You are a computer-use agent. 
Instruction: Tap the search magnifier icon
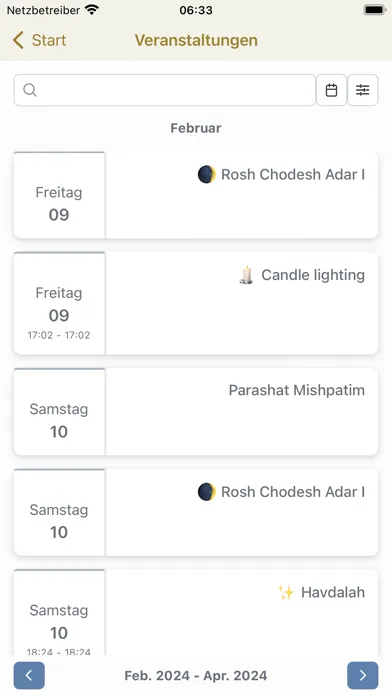(x=30, y=90)
